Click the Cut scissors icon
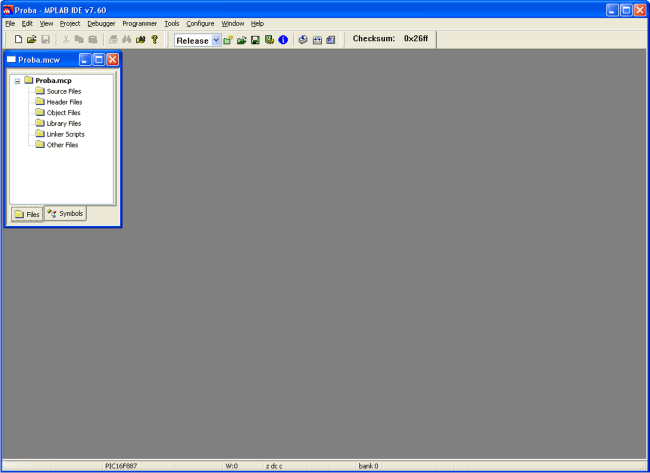 pos(65,39)
